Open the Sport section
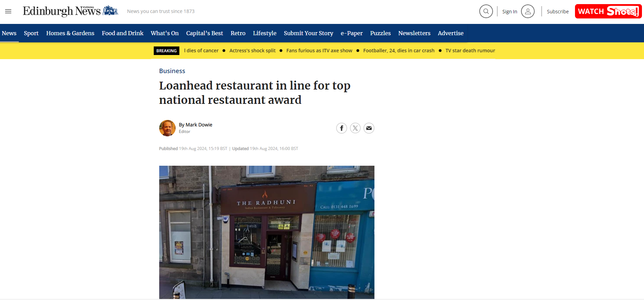 [31, 33]
